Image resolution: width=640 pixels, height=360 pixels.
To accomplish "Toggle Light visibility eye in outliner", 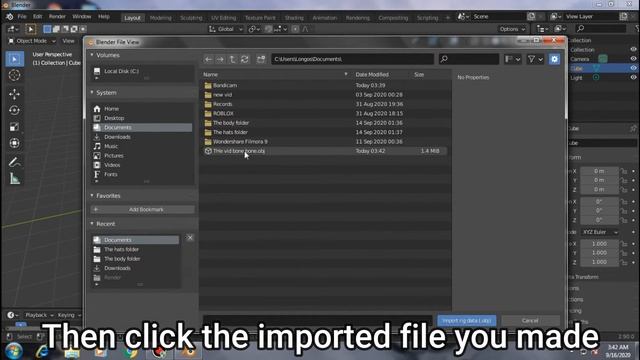I will tap(633, 78).
